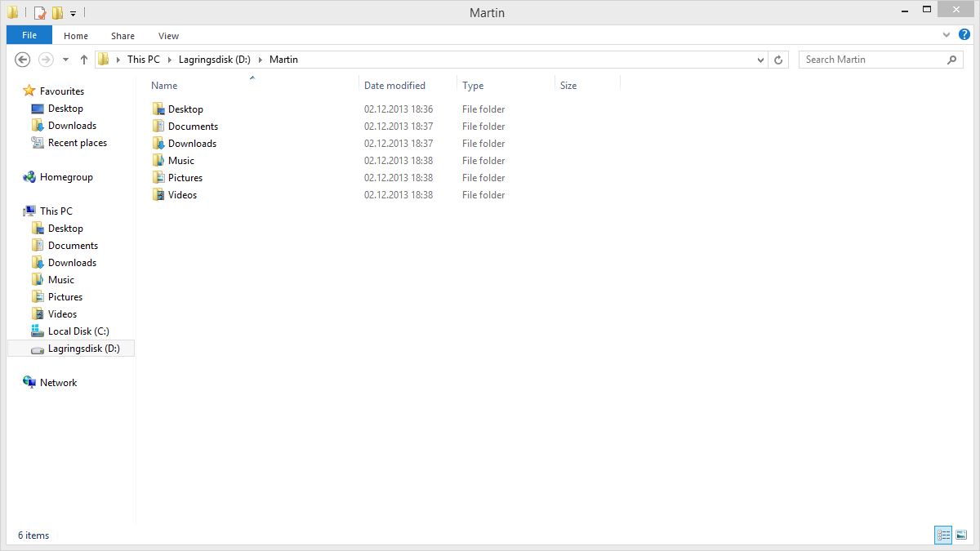The height and width of the screenshot is (551, 980).
Task: Click the This PC computer icon in the sidebar
Action: click(x=29, y=211)
